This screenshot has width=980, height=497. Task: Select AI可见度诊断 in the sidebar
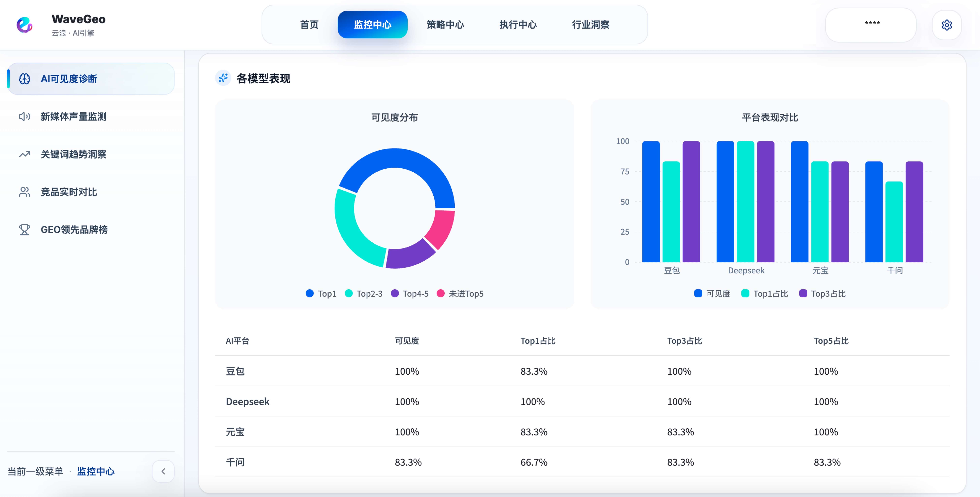[69, 79]
